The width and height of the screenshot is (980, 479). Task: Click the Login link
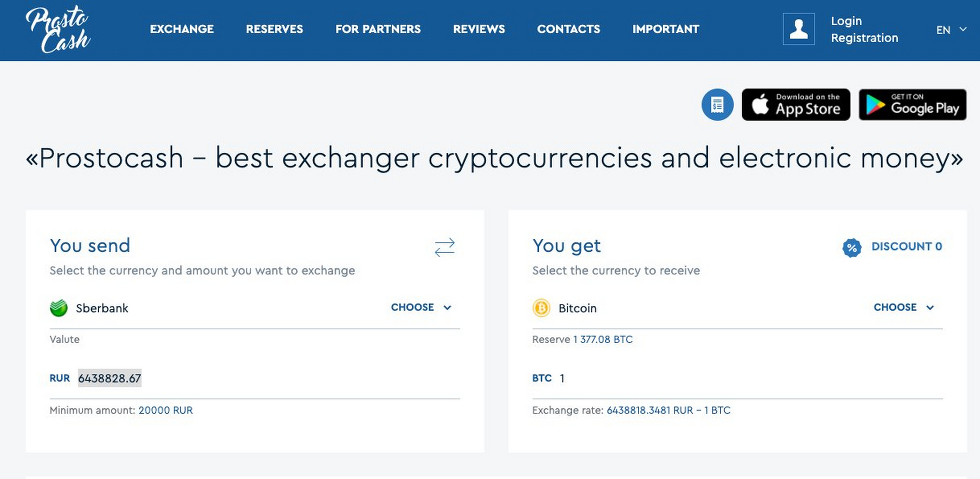pyautogui.click(x=846, y=21)
